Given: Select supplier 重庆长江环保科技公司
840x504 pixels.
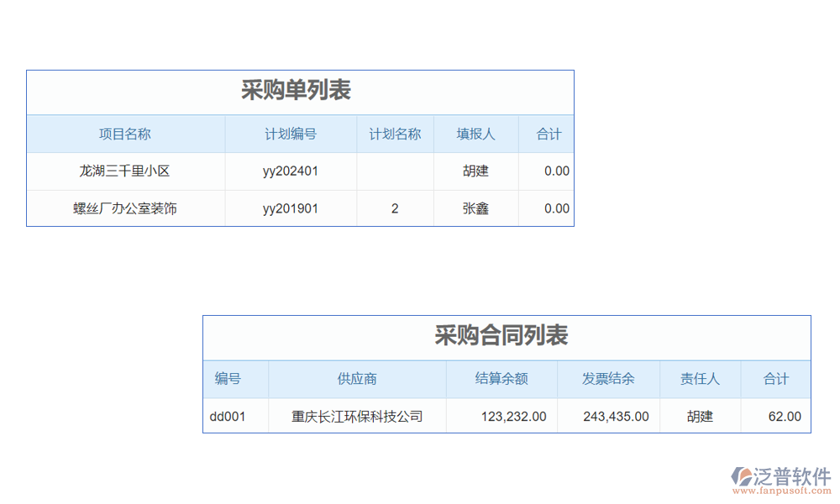Looking at the screenshot, I should [357, 416].
